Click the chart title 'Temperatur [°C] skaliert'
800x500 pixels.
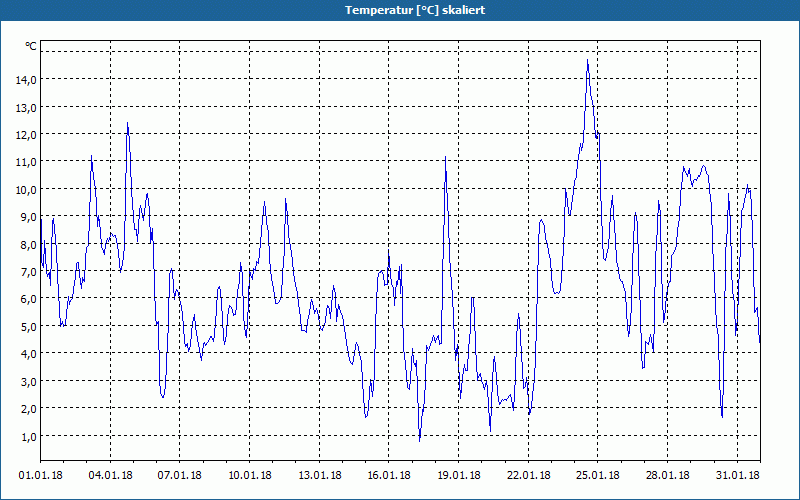[415, 10]
